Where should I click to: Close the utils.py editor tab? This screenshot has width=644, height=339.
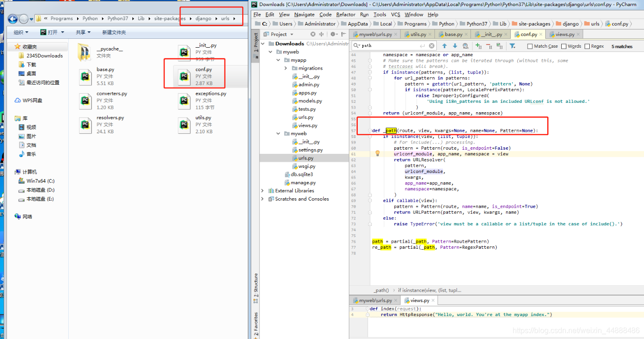[431, 34]
